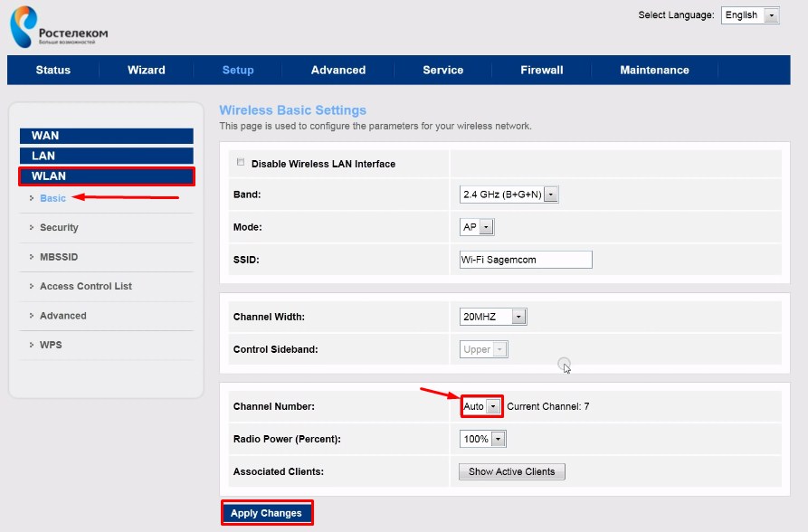Open the Firewall tab
The width and height of the screenshot is (808, 532).
542,70
